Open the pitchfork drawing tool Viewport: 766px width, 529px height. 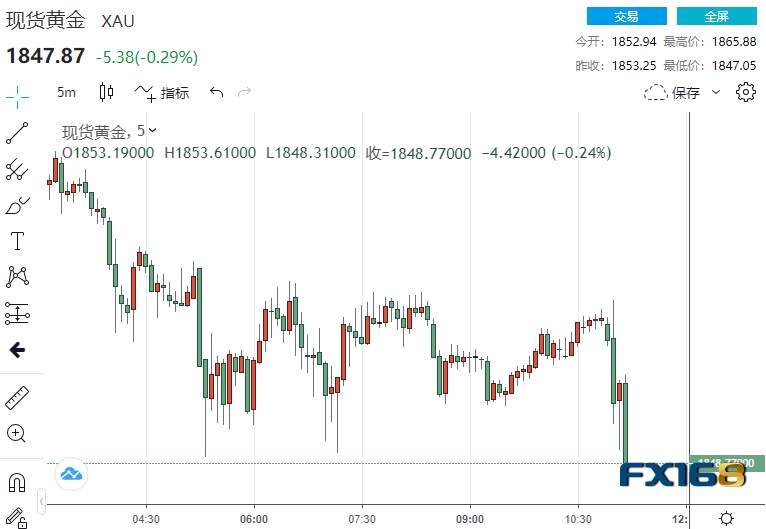[17, 169]
